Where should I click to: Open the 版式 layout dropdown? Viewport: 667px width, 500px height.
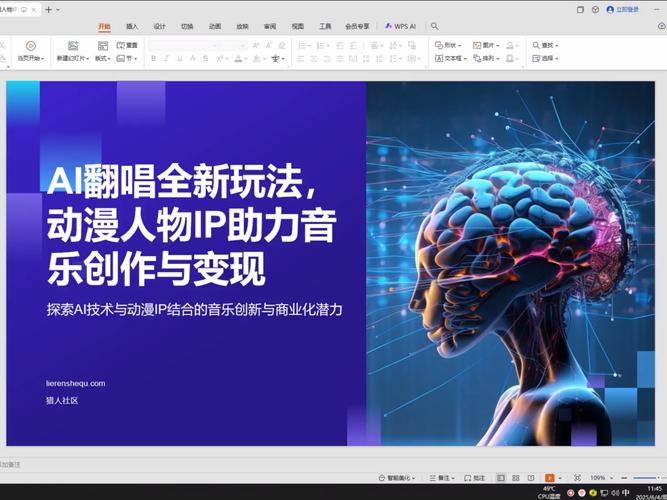point(102,59)
